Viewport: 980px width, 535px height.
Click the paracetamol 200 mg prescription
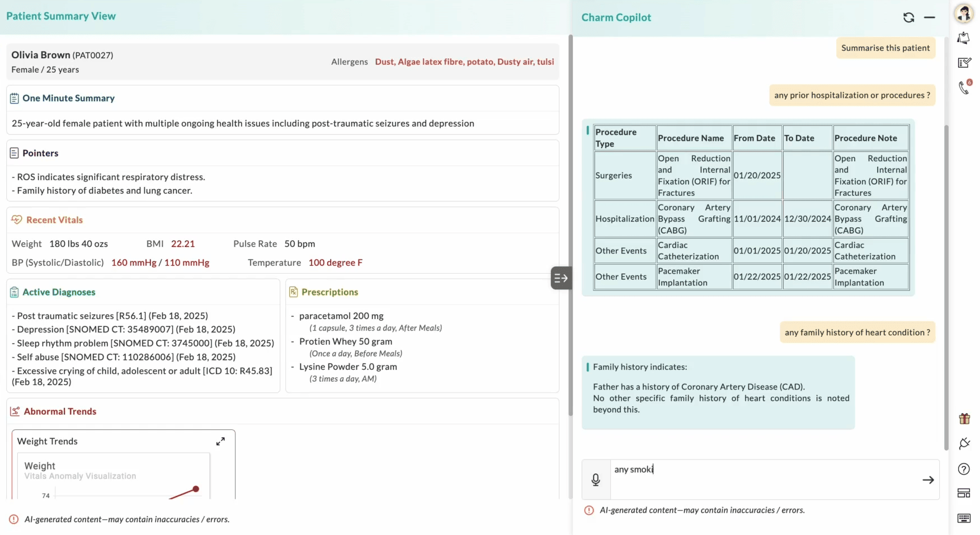pos(341,316)
